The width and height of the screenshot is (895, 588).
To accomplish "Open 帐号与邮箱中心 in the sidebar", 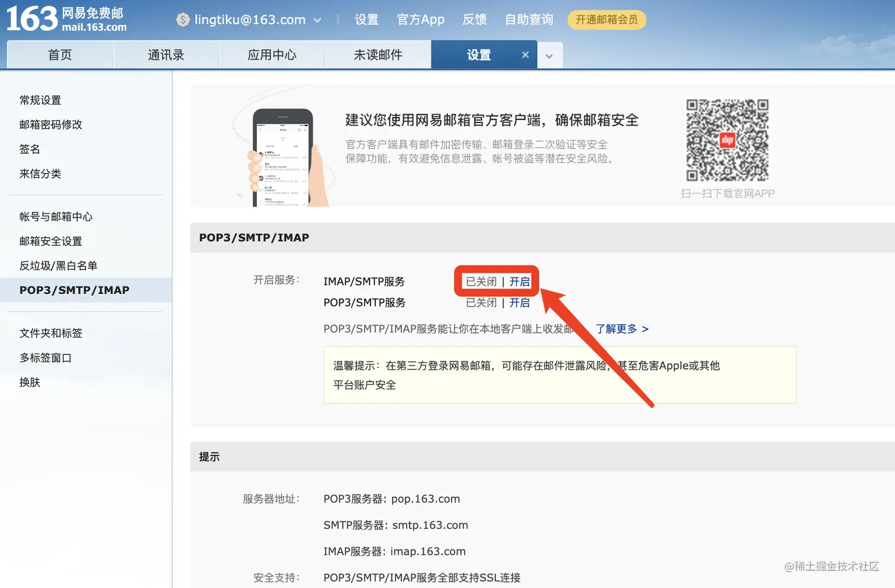I will tap(56, 217).
